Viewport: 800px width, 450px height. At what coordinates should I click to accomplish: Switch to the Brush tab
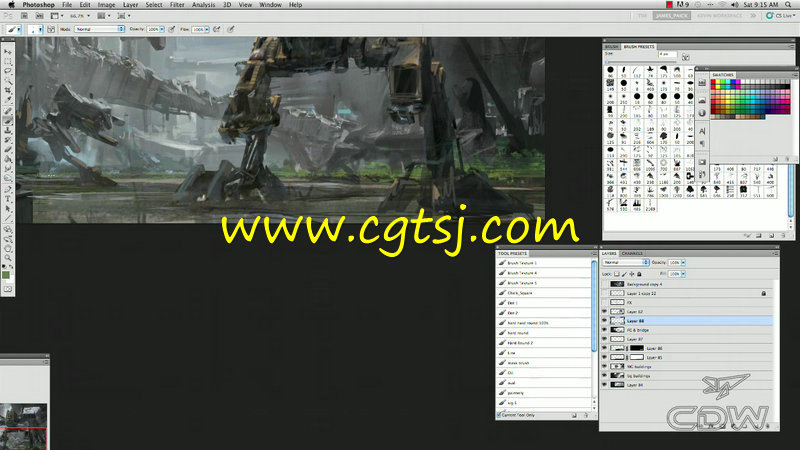pyautogui.click(x=611, y=47)
